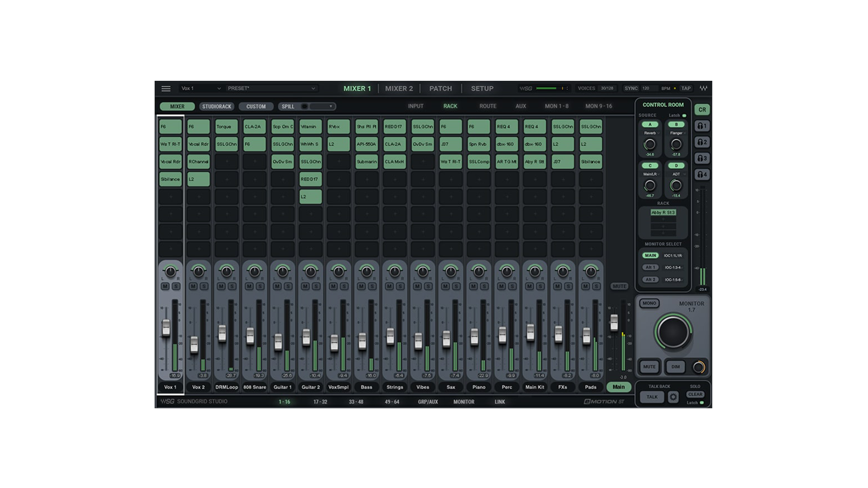Viewport: 868px width, 488px height.
Task: Open Shs Pll Rt plugin on Bass channel
Action: point(367,126)
